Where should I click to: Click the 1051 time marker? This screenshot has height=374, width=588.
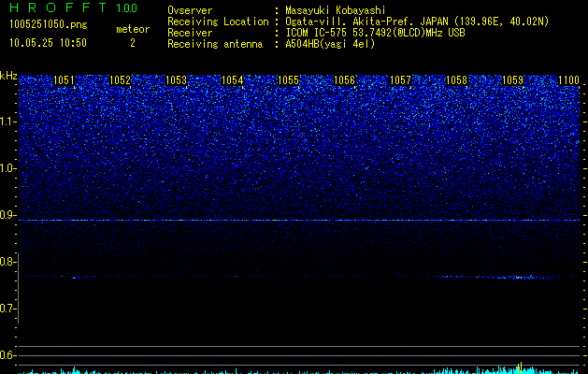tap(64, 80)
